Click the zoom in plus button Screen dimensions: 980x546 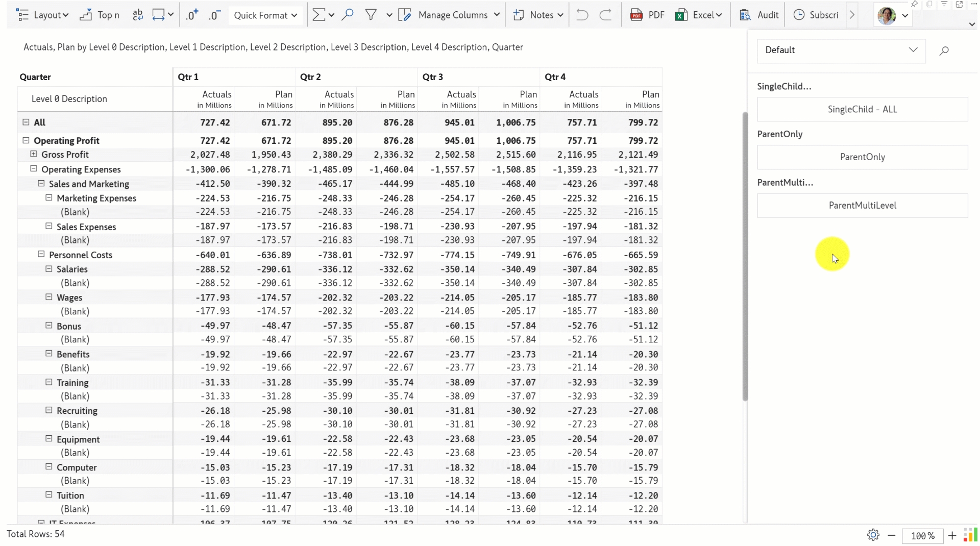coord(952,535)
